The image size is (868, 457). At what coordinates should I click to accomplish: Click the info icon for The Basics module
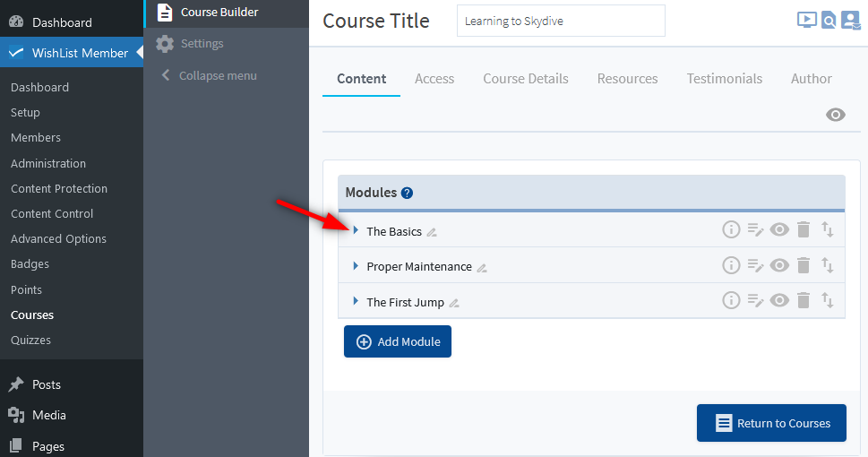(731, 230)
